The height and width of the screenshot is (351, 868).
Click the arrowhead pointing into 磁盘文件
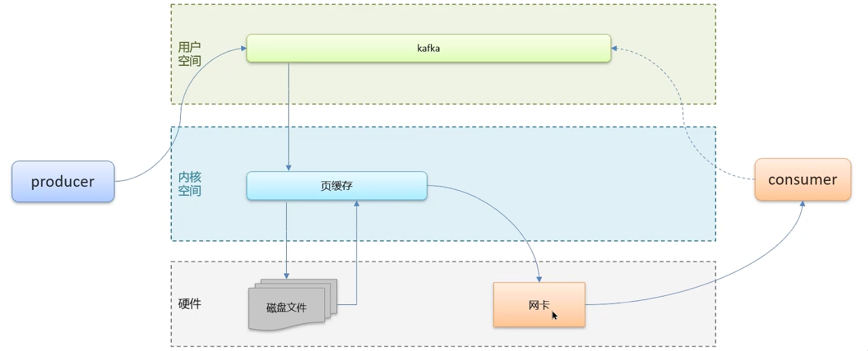[x=286, y=276]
